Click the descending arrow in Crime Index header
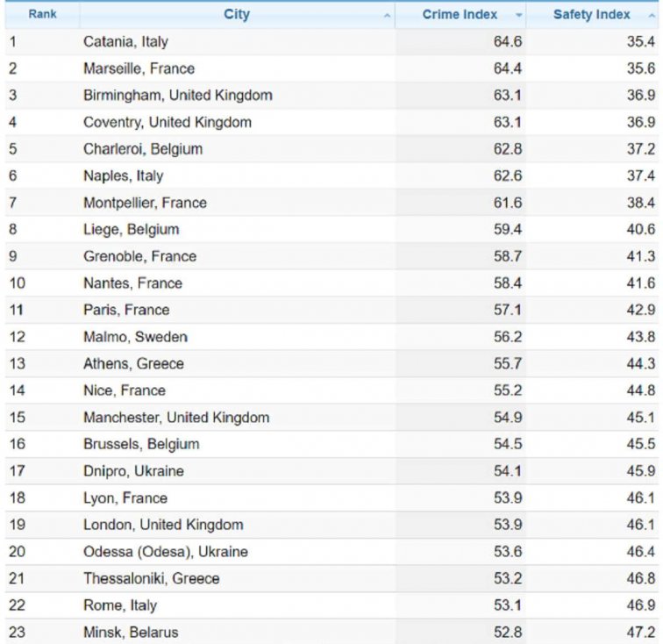The image size is (663, 644). pos(518,16)
